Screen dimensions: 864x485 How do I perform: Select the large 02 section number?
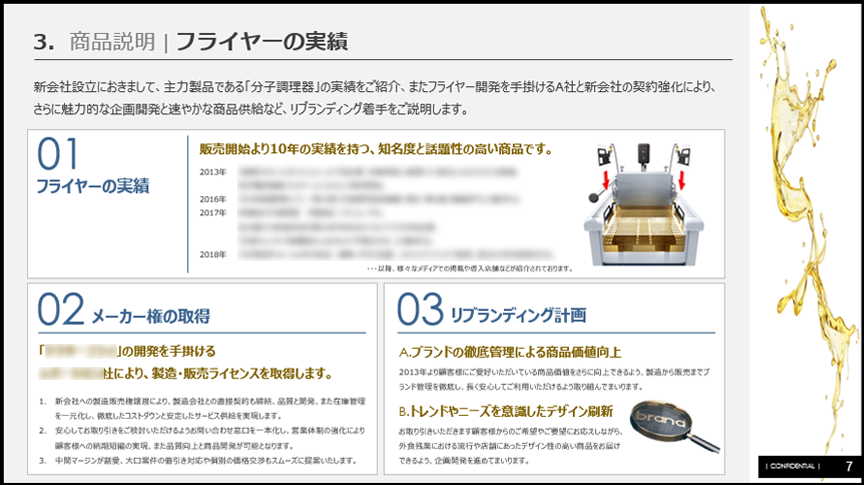pyautogui.click(x=61, y=311)
